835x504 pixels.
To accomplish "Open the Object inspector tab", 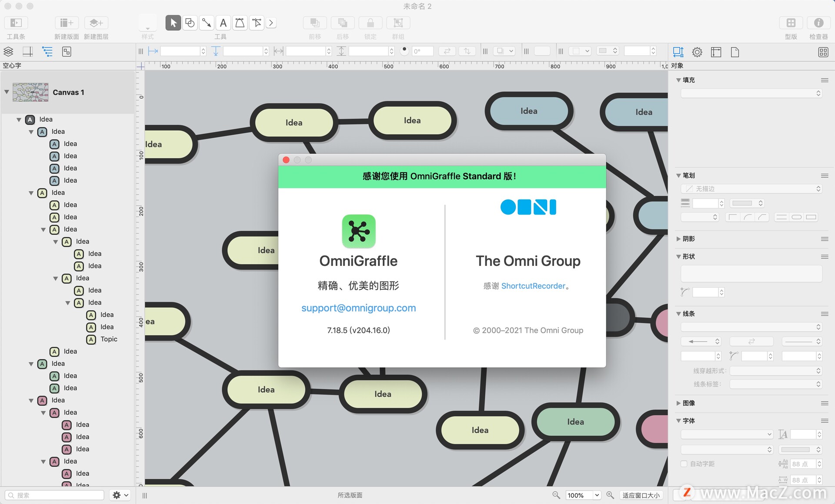I will click(678, 52).
